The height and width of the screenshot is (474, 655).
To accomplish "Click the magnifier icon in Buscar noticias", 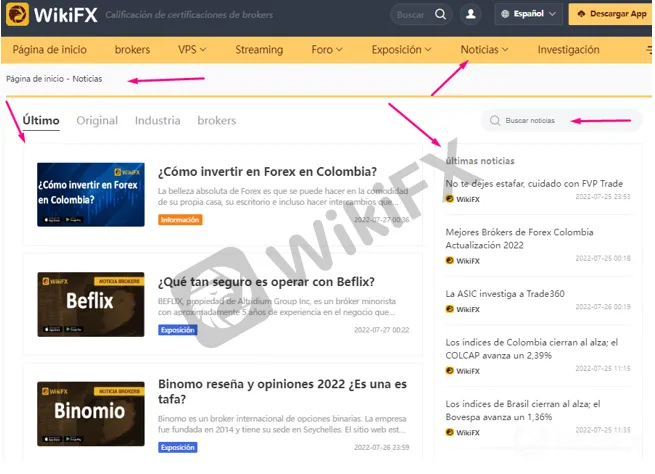I will coord(495,120).
